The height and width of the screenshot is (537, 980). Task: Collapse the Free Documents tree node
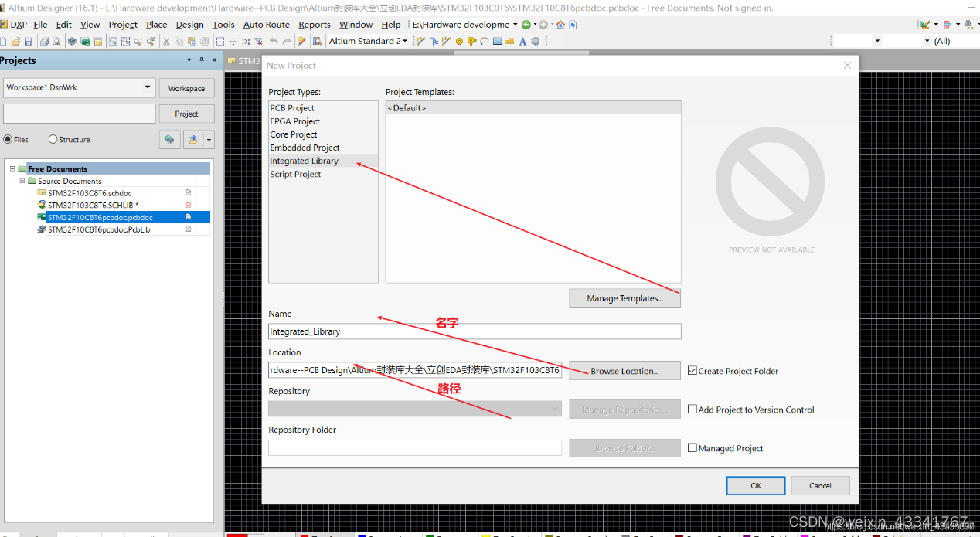[x=13, y=168]
